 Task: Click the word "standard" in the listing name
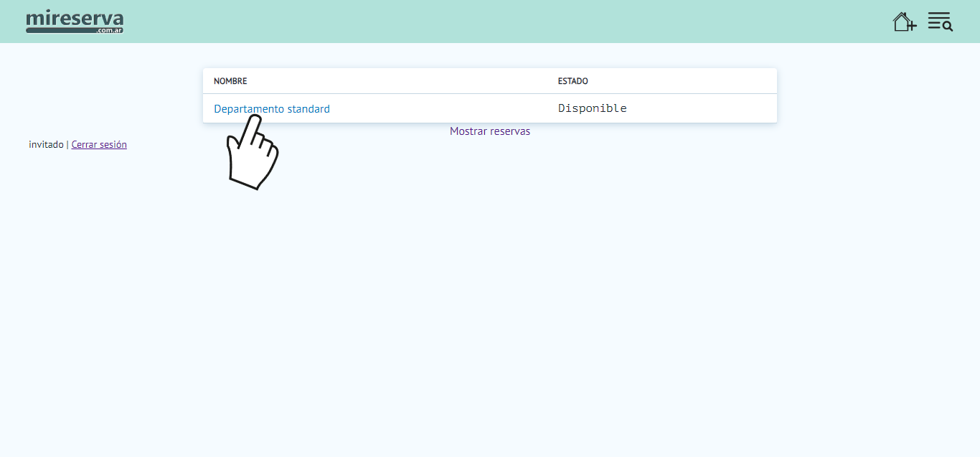(x=308, y=109)
